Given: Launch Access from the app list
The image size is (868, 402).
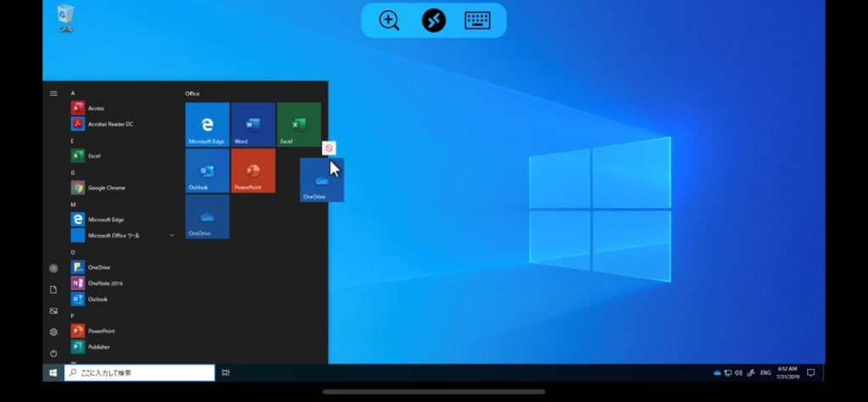Looking at the screenshot, I should (122, 108).
